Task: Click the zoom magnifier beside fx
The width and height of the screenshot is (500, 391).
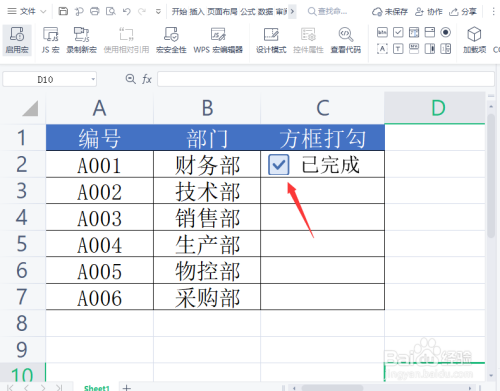Action: [x=130, y=79]
